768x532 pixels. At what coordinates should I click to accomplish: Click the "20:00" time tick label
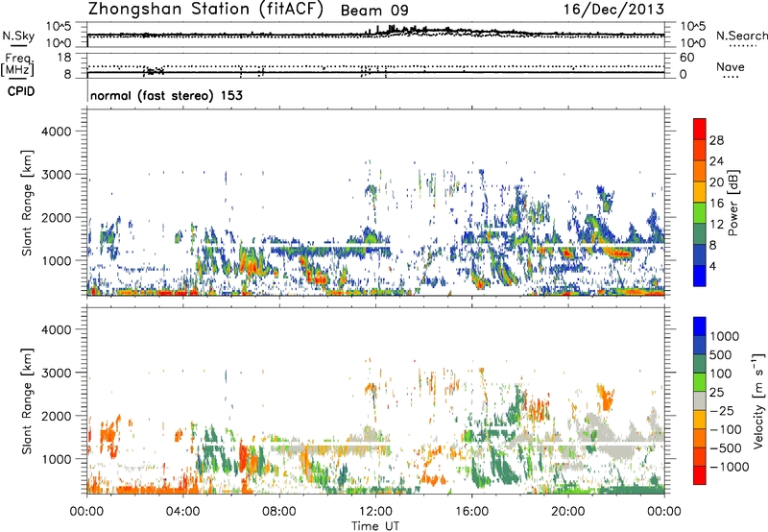point(568,512)
